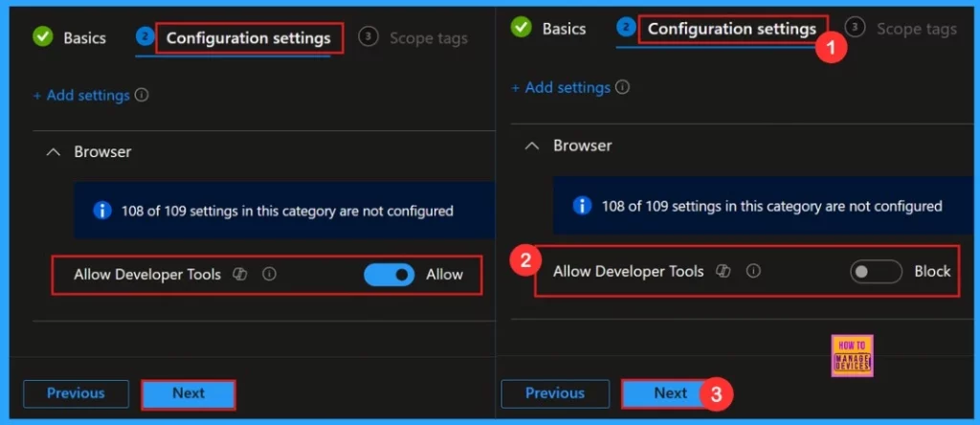Click the '108 of 109 settings' message in left panel
Image resolution: width=980 pixels, height=425 pixels.
tap(287, 211)
